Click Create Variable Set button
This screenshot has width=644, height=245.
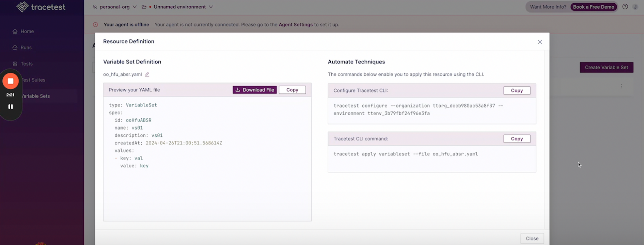click(x=606, y=67)
